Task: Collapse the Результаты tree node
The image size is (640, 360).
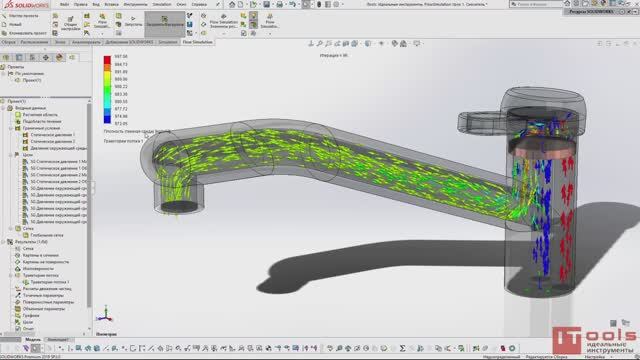Action: [4, 242]
